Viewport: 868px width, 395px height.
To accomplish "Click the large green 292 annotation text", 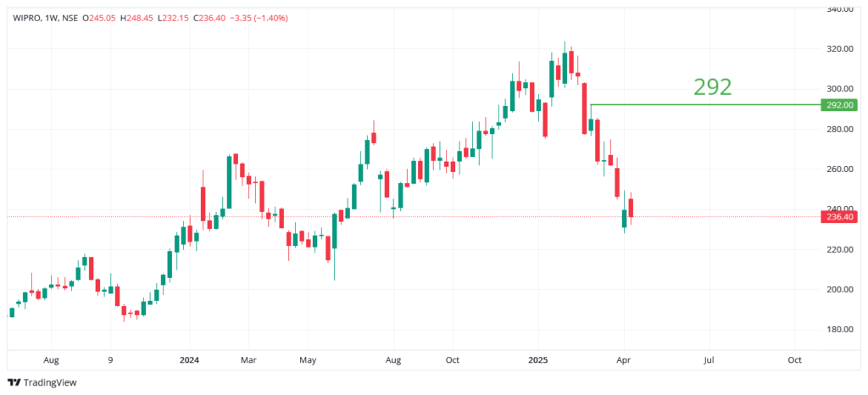I will click(712, 86).
